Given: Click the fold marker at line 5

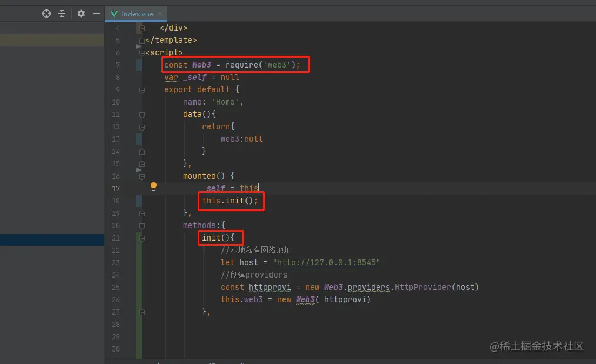Looking at the screenshot, I should tap(142, 40).
